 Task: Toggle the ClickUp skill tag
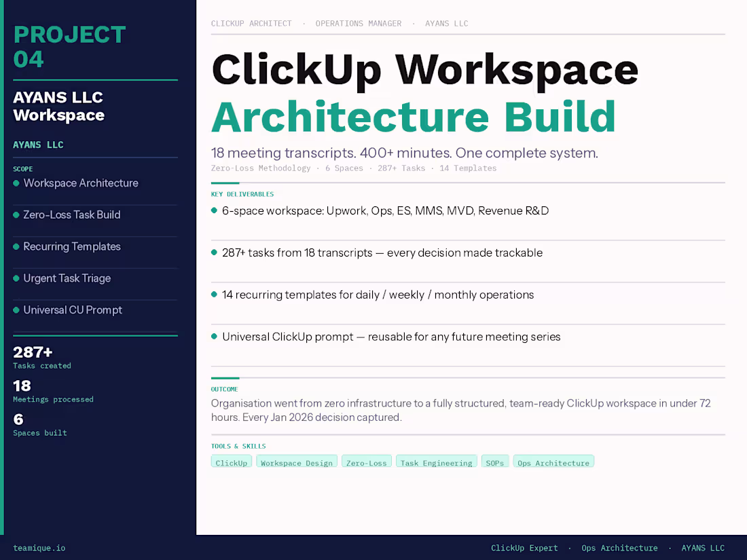[x=232, y=462]
